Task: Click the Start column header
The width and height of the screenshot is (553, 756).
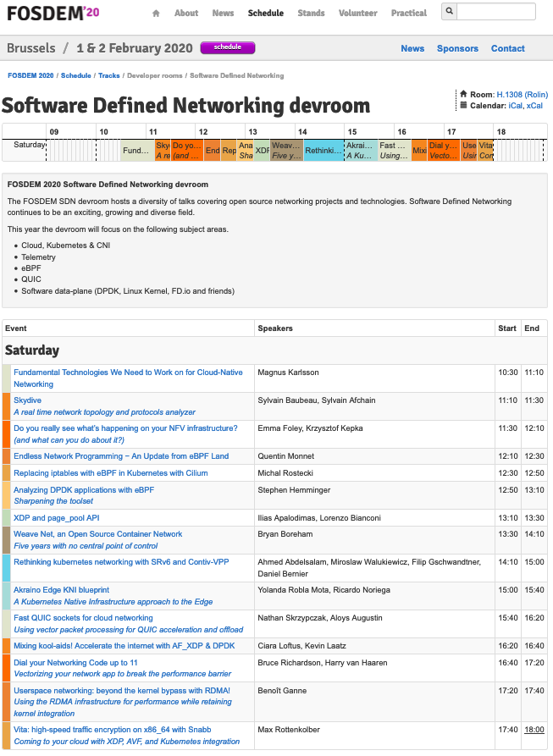Action: (x=507, y=328)
